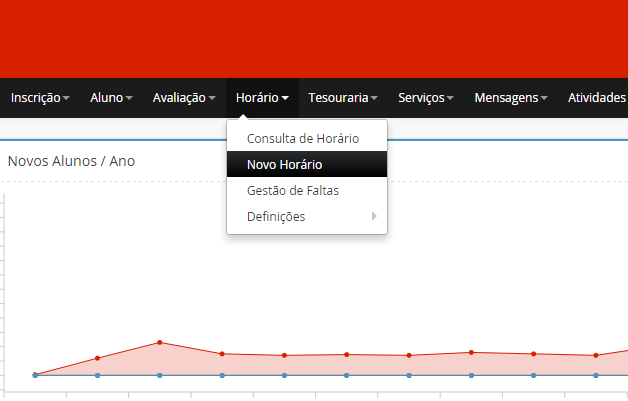This screenshot has width=628, height=401.
Task: Select Consulta de Horário option
Action: point(302,138)
